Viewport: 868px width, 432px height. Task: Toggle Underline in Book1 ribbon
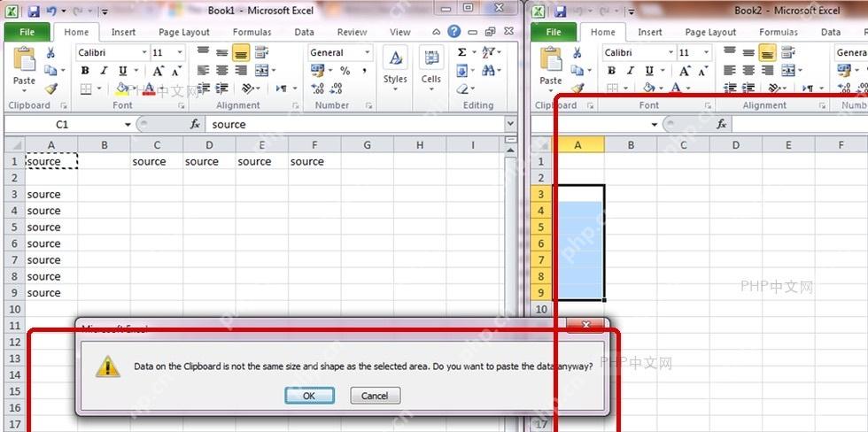(x=122, y=71)
